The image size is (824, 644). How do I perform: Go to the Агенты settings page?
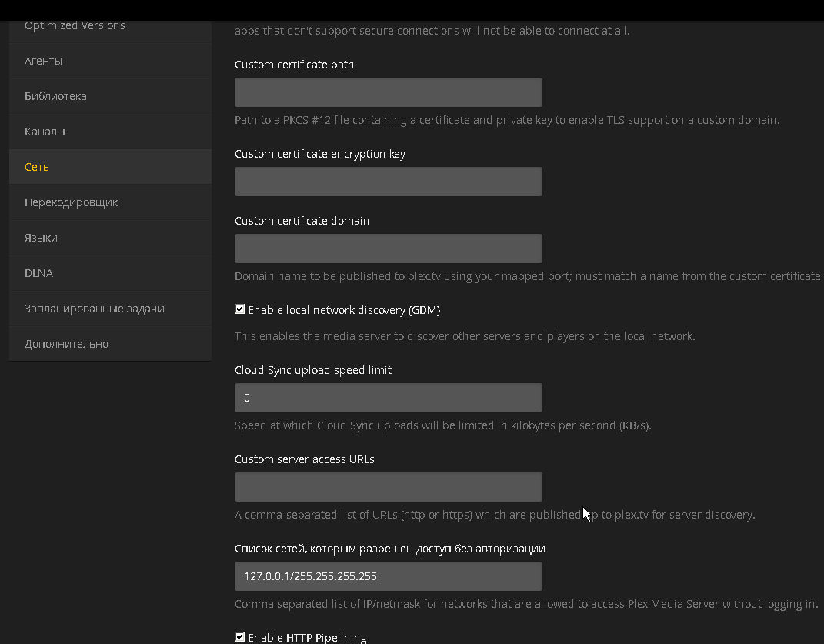point(44,61)
